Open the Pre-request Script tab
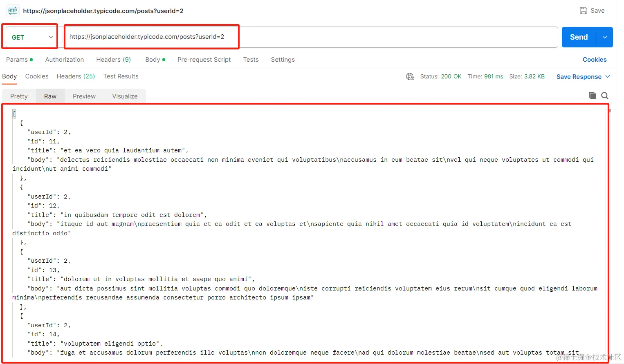 pyautogui.click(x=204, y=60)
